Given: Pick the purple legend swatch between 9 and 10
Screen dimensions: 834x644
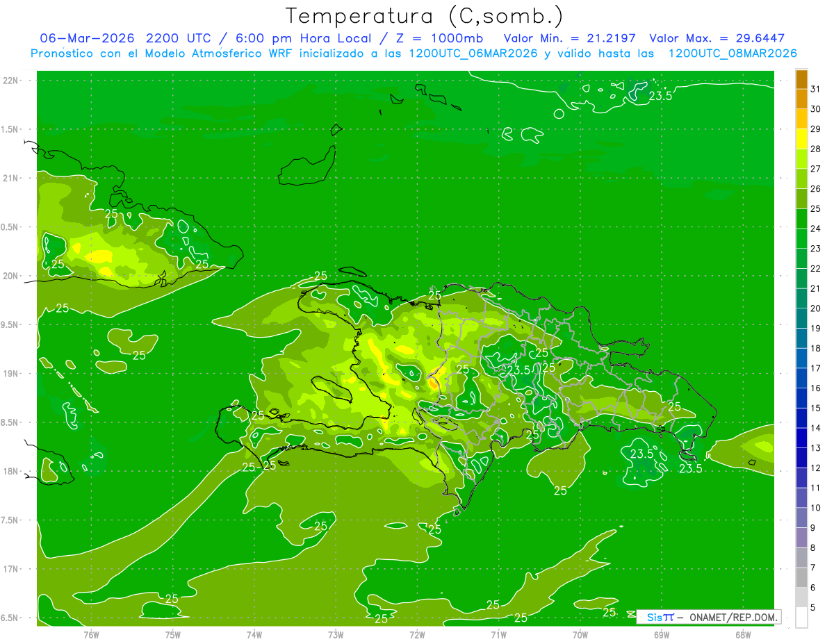Looking at the screenshot, I should (x=801, y=518).
